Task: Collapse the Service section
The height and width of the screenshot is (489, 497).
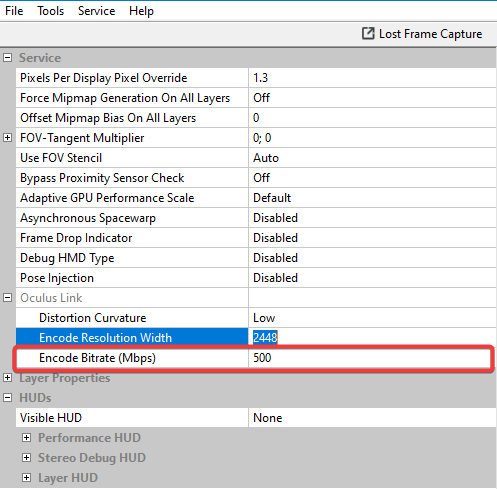Action: pos(7,58)
